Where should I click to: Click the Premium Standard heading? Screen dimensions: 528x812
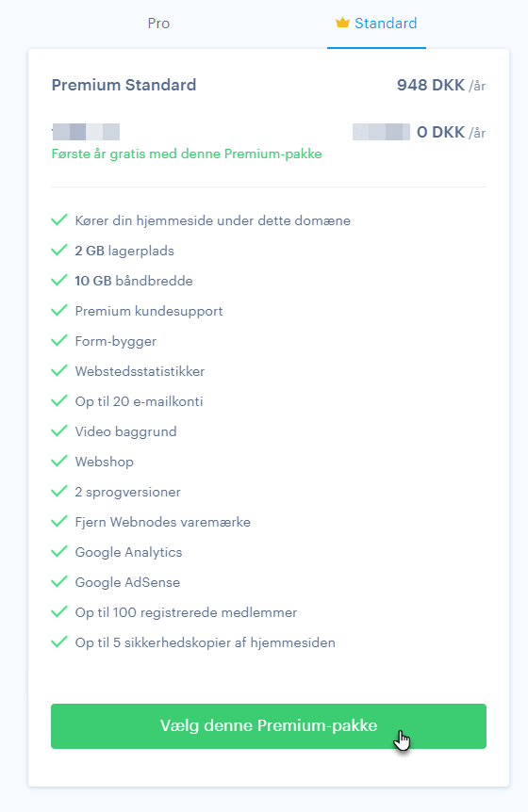124,85
